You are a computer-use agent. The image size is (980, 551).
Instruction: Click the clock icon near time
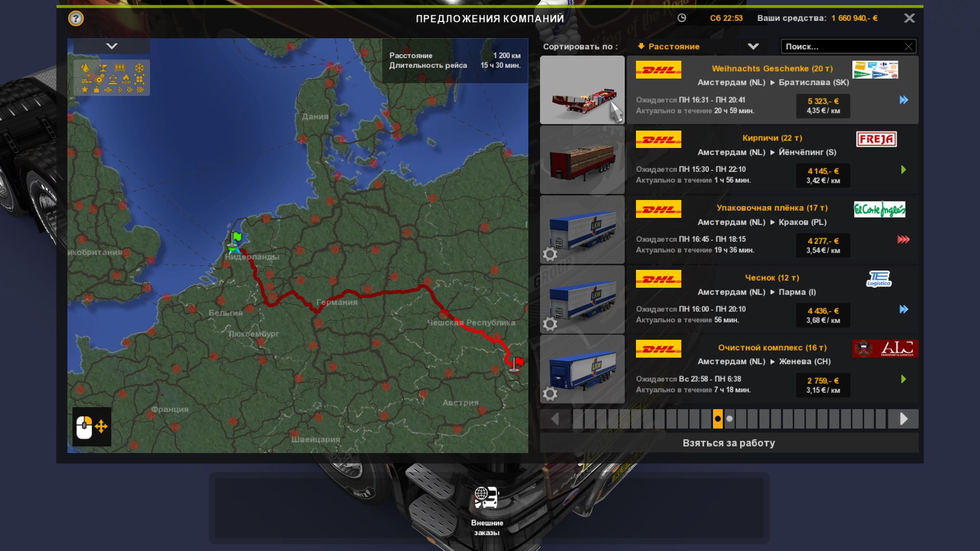(681, 18)
